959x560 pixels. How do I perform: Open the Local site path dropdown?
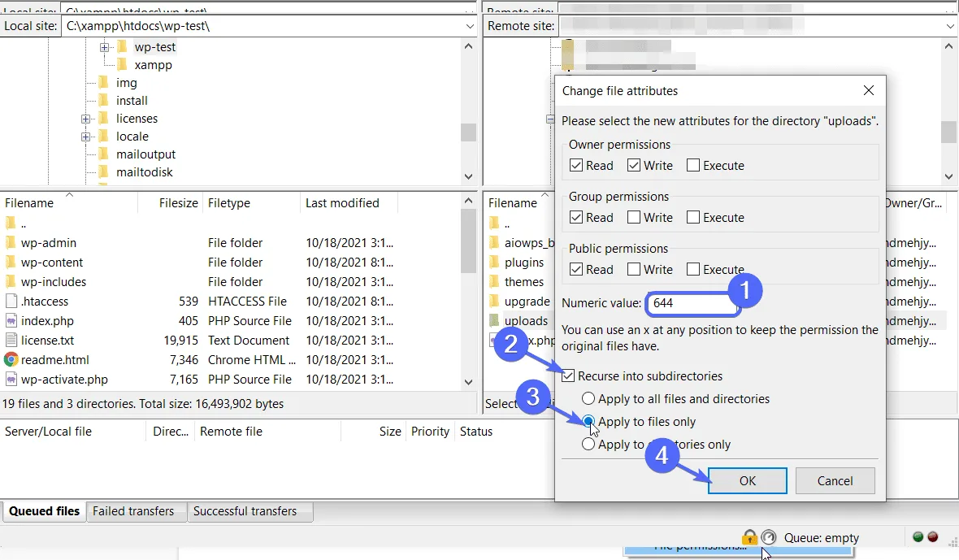tap(469, 26)
